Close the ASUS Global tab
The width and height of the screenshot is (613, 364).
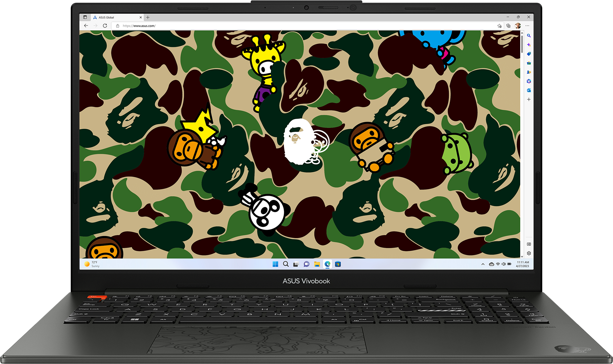coord(141,18)
